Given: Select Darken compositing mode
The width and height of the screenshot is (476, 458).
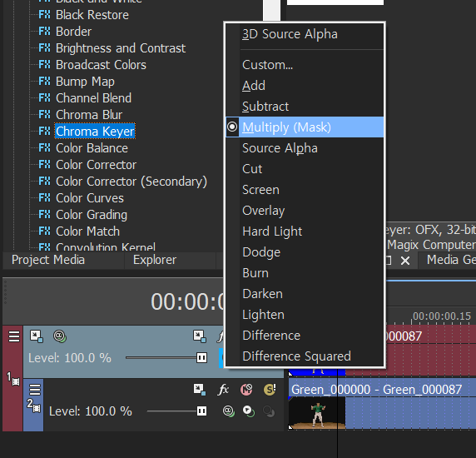Looking at the screenshot, I should pos(305,294).
